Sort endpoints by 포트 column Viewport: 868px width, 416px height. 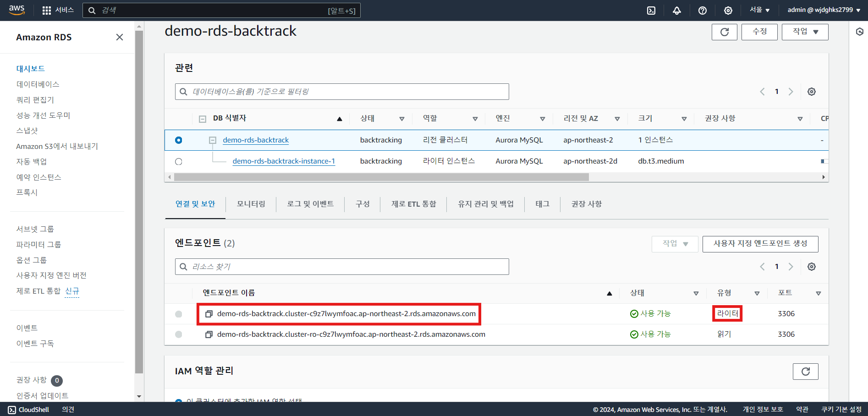(819, 293)
